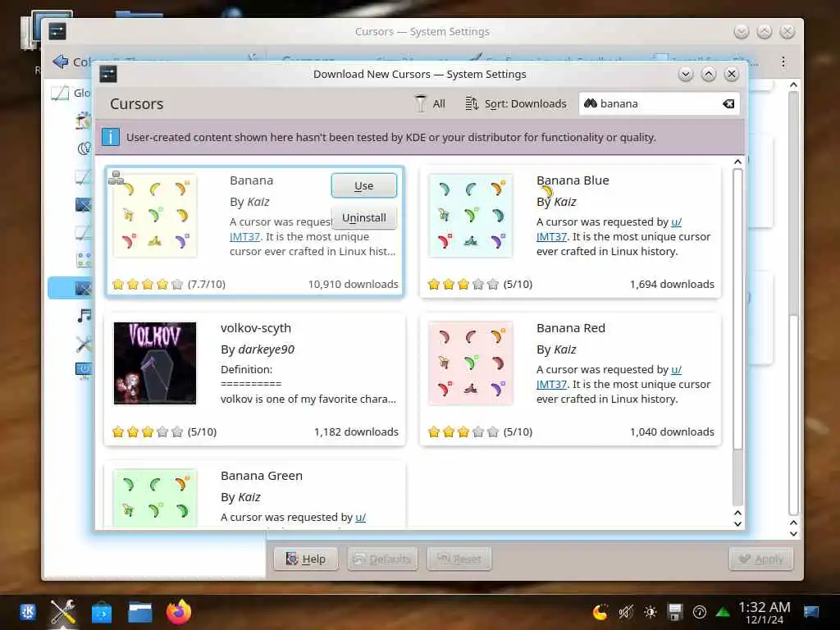Open System Settings from the taskbar
The width and height of the screenshot is (840, 630).
pos(62,612)
